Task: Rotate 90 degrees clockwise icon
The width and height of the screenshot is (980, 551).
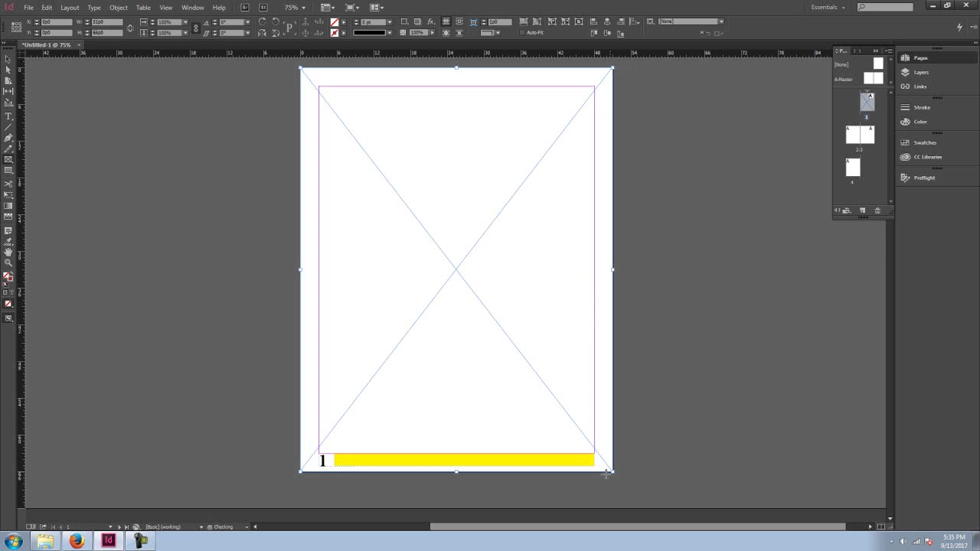Action: [x=262, y=21]
